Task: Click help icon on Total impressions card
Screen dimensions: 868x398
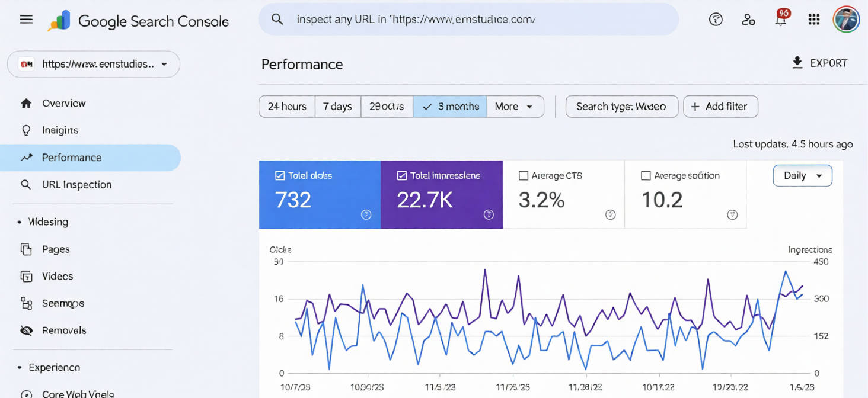Action: [489, 214]
